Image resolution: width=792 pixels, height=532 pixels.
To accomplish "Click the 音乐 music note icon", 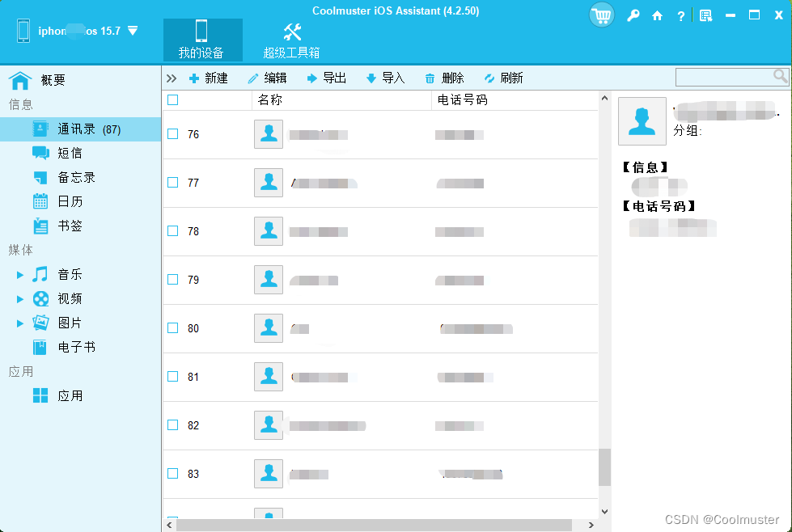I will (40, 274).
